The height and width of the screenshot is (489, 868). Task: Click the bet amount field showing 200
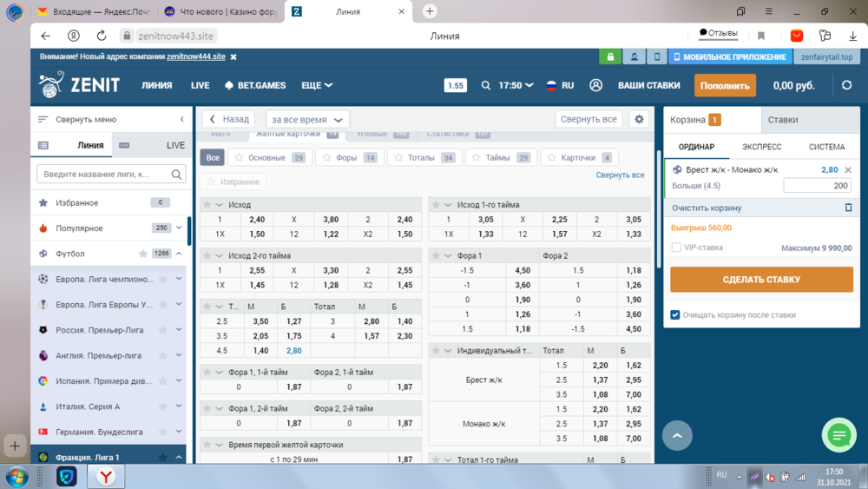[x=817, y=186]
